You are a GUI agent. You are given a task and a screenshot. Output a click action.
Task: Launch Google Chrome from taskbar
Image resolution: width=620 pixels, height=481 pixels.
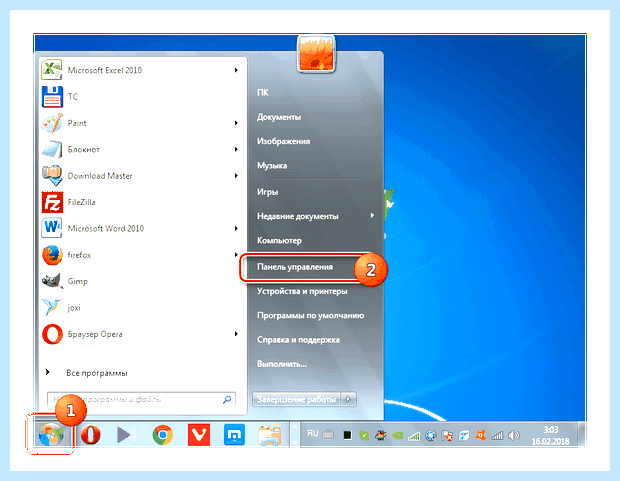tap(163, 435)
